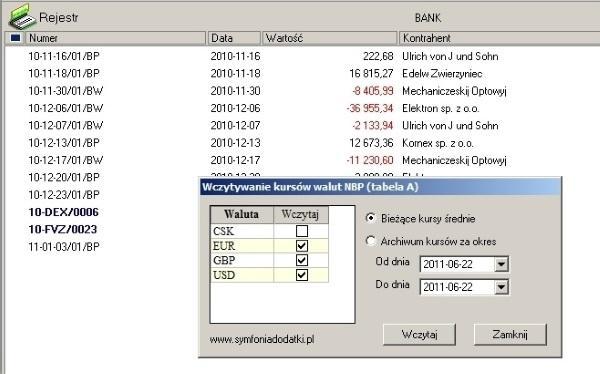Viewport: 600px width, 374px height.
Task: Click contractor Komex sp. z o.o.
Action: (x=438, y=143)
